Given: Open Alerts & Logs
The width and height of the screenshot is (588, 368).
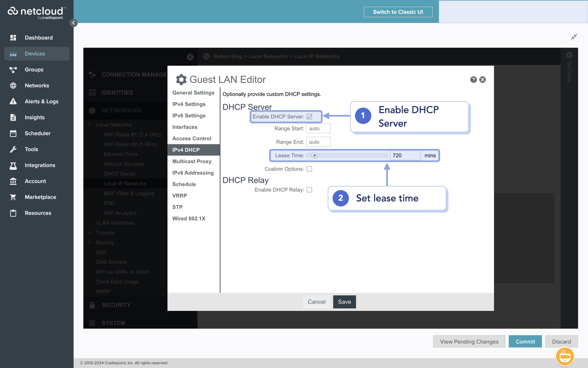Looking at the screenshot, I should 42,101.
